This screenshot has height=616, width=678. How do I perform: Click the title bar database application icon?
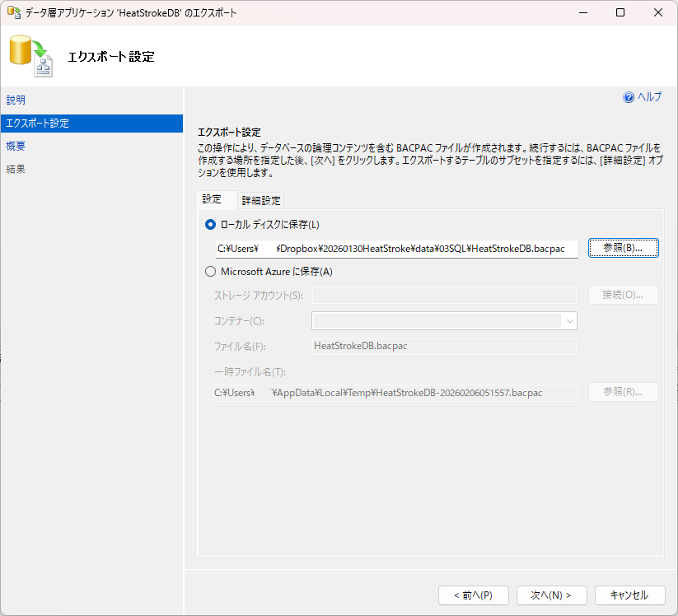14,12
